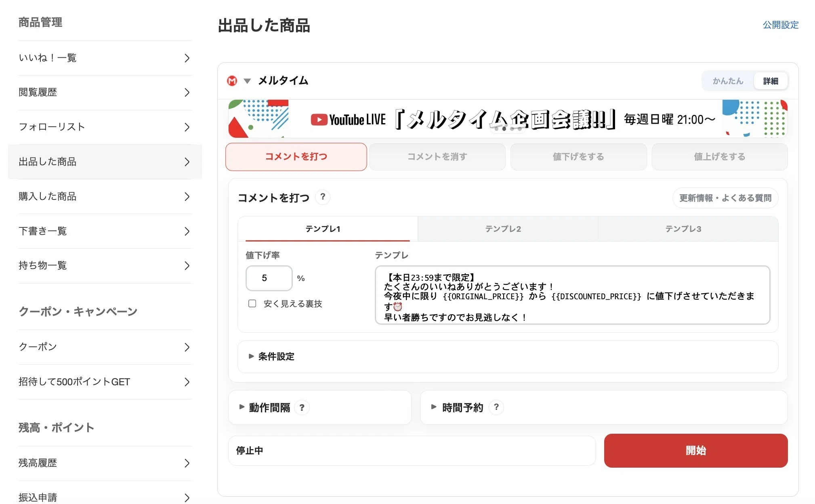This screenshot has height=504, width=815.
Task: Select the 値上げをする action tab
Action: pos(720,157)
